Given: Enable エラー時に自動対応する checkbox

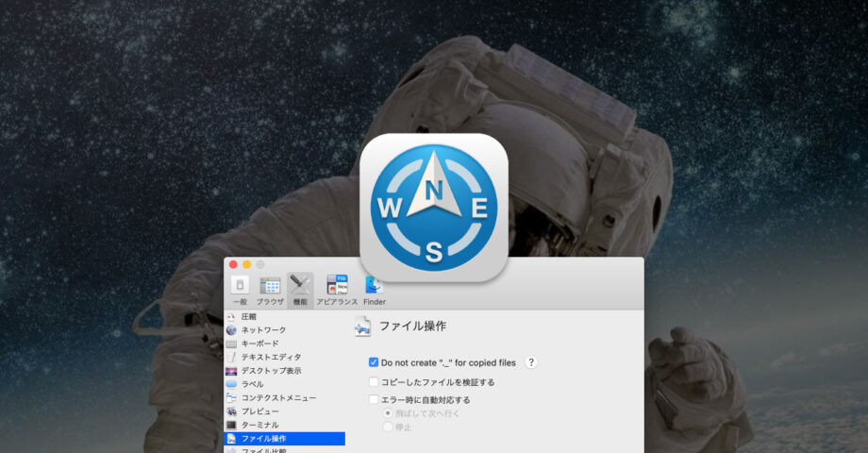Looking at the screenshot, I should (374, 400).
